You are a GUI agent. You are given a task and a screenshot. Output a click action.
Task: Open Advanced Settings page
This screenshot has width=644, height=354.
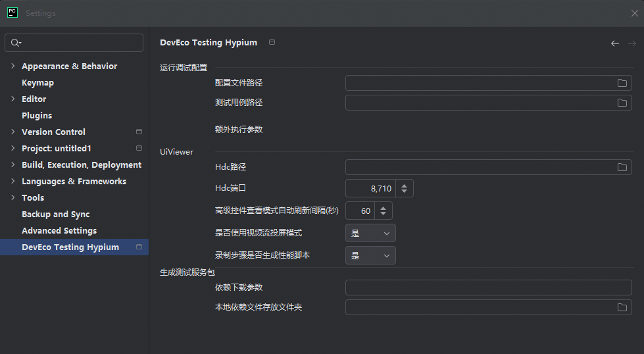tap(59, 230)
